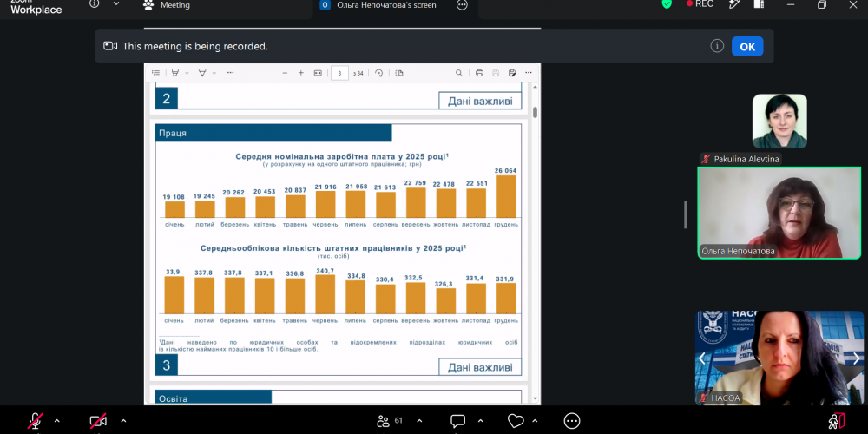
Task: Click the Save as icon in PDF toolbar
Action: [x=512, y=73]
